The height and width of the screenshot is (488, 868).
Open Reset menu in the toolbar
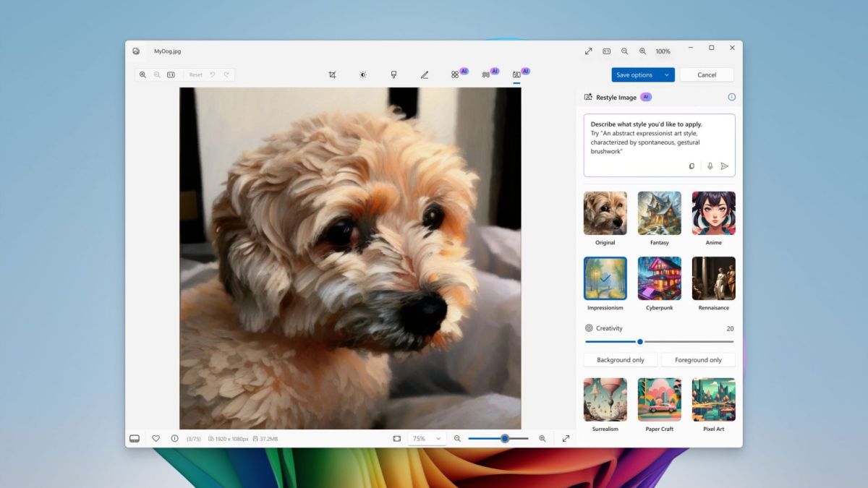(x=195, y=74)
